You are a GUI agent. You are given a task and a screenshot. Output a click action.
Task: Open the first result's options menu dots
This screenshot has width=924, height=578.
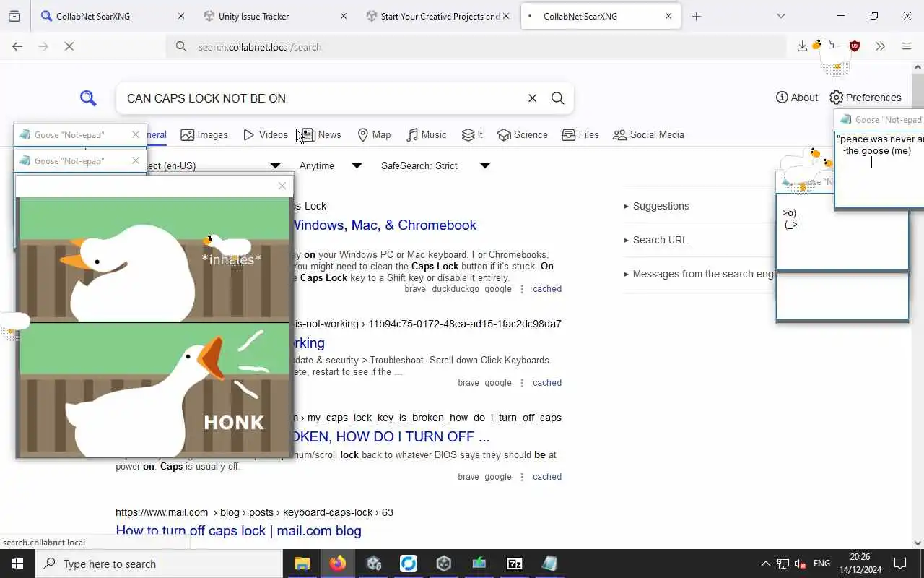(x=522, y=289)
